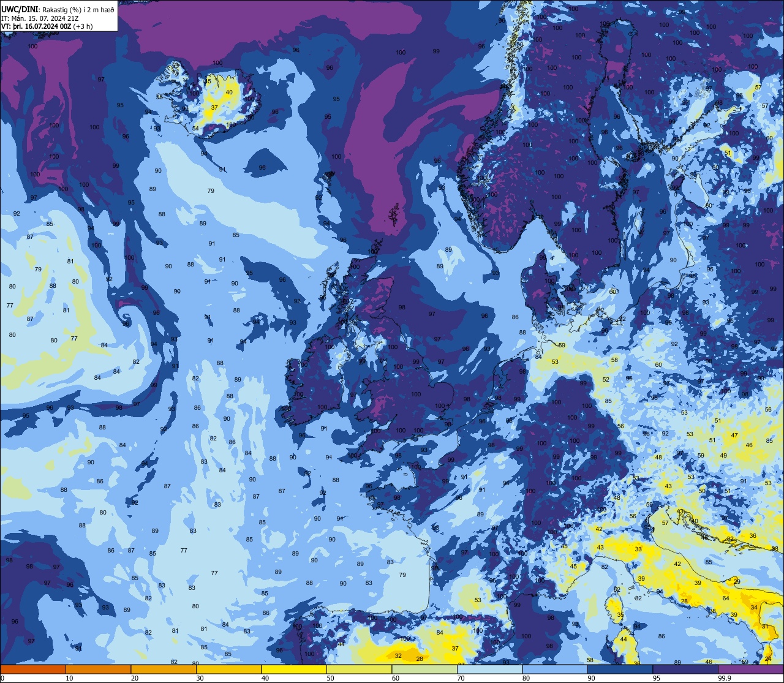The height and width of the screenshot is (683, 784).
Task: Click the legend label "20"
Action: (135, 678)
